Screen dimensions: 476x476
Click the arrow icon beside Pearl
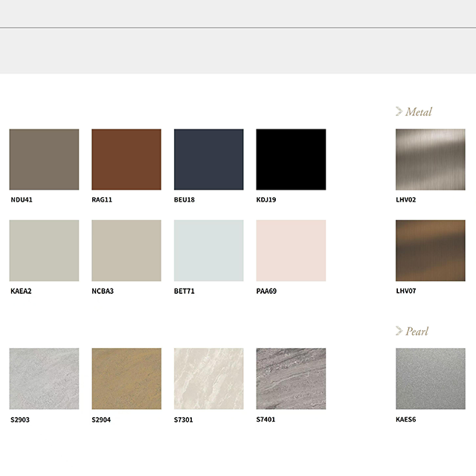click(399, 331)
